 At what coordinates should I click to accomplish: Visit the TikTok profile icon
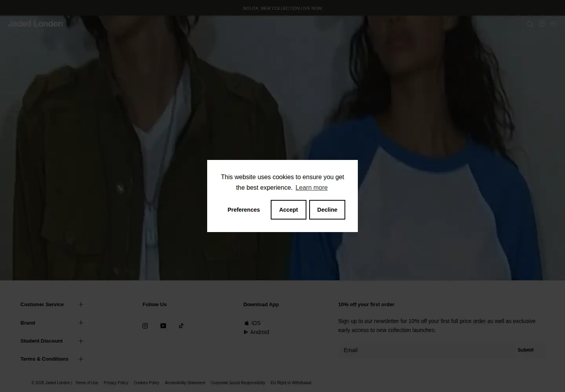[181, 326]
